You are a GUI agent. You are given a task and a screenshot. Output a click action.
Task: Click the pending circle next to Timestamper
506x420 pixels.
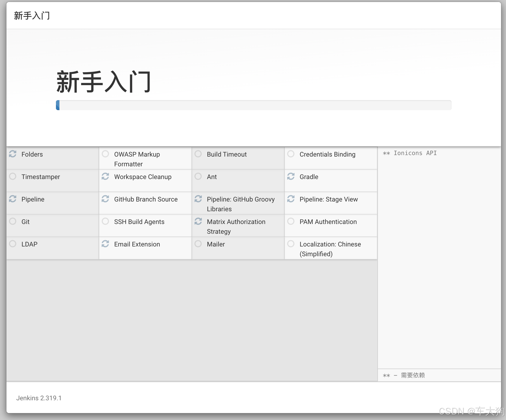(13, 176)
